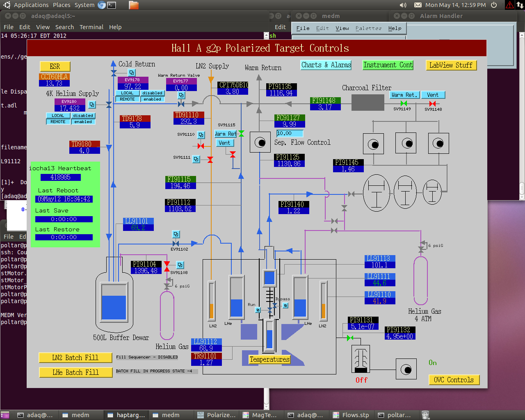Set EV9178 state to disabled
This screenshot has width=525, height=420.
point(153,93)
